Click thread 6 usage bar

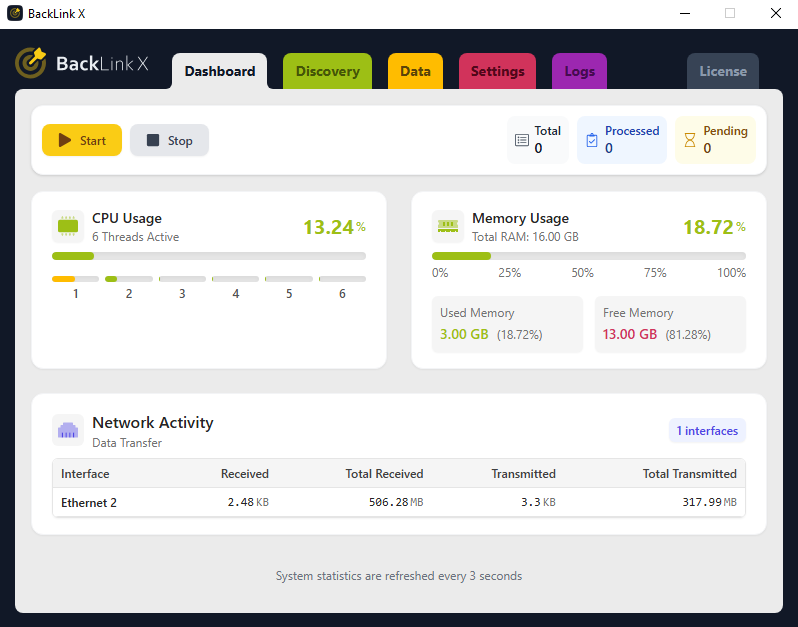[342, 279]
